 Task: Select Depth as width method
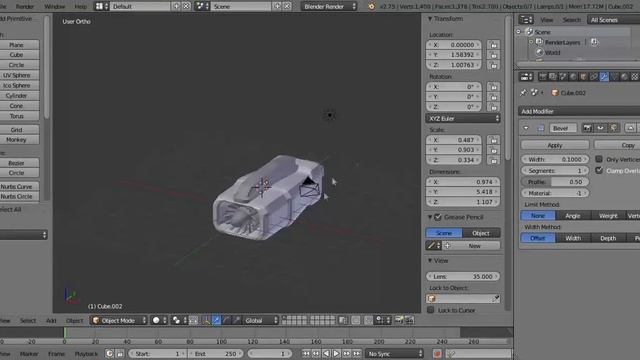click(608, 238)
